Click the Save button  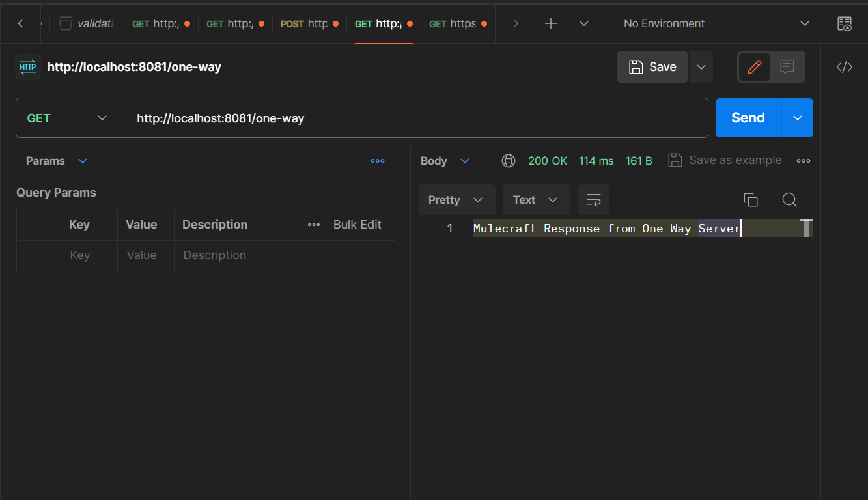click(652, 67)
